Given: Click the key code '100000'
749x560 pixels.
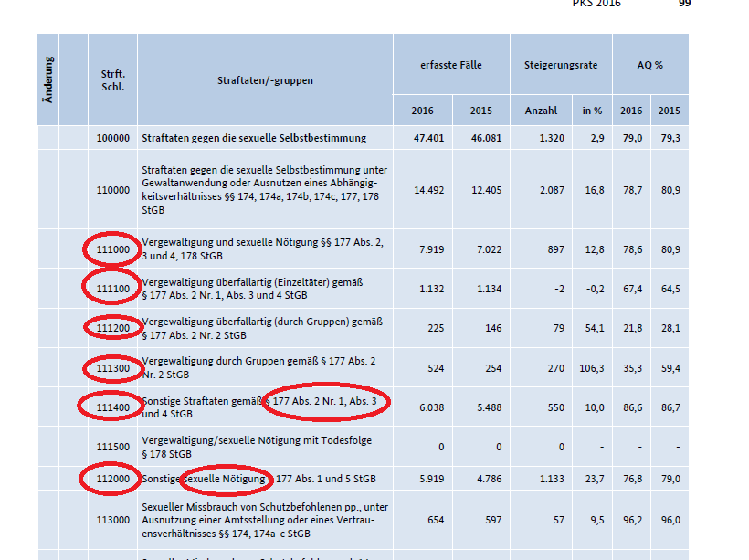Looking at the screenshot, I should (112, 138).
